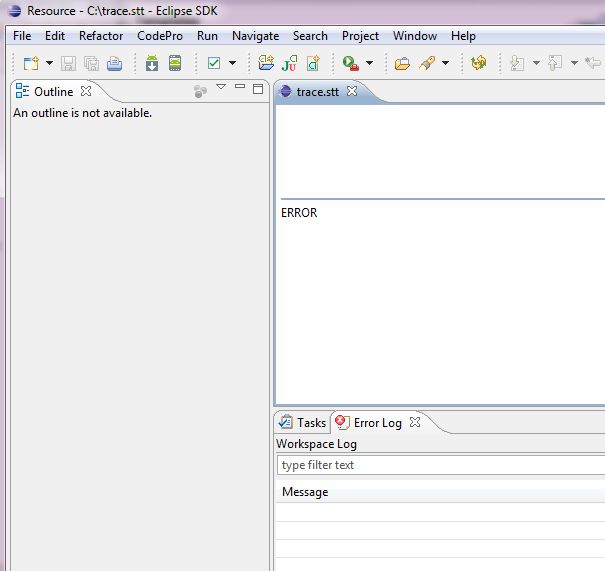Maximize the Outline view panel
The width and height of the screenshot is (605, 571).
258,89
